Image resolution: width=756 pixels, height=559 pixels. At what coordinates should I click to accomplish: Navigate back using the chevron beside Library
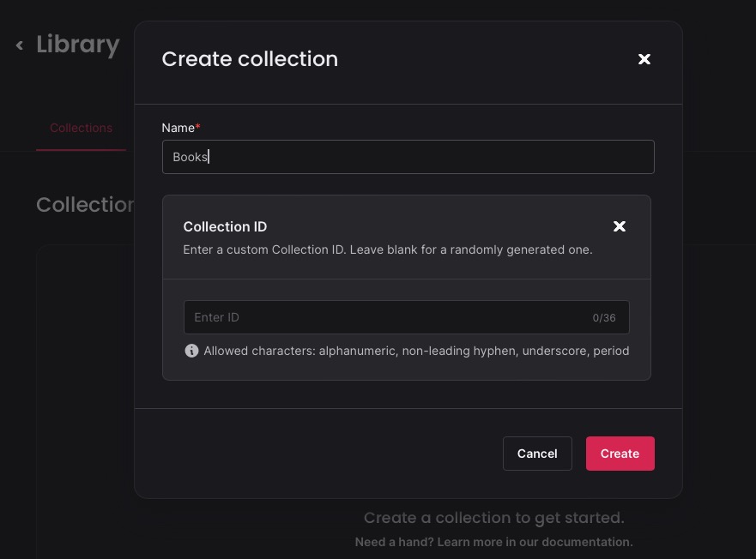click(19, 45)
